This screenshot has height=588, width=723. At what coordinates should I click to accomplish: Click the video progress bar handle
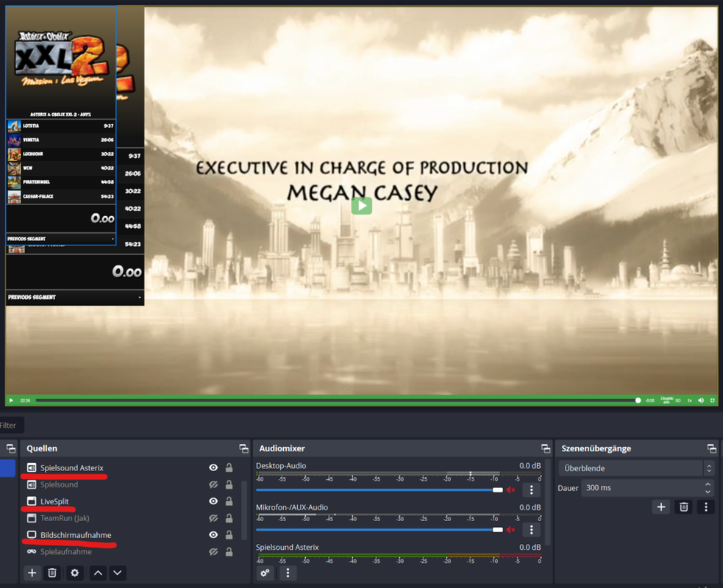638,401
